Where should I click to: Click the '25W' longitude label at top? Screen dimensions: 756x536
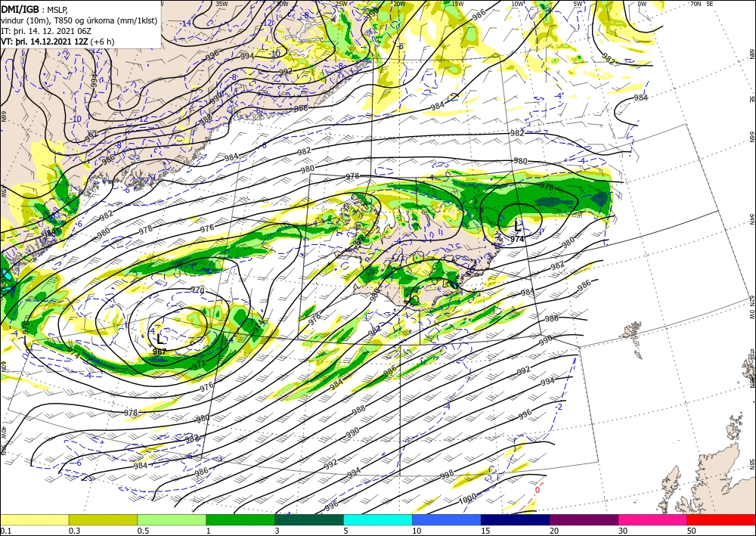(341, 4)
